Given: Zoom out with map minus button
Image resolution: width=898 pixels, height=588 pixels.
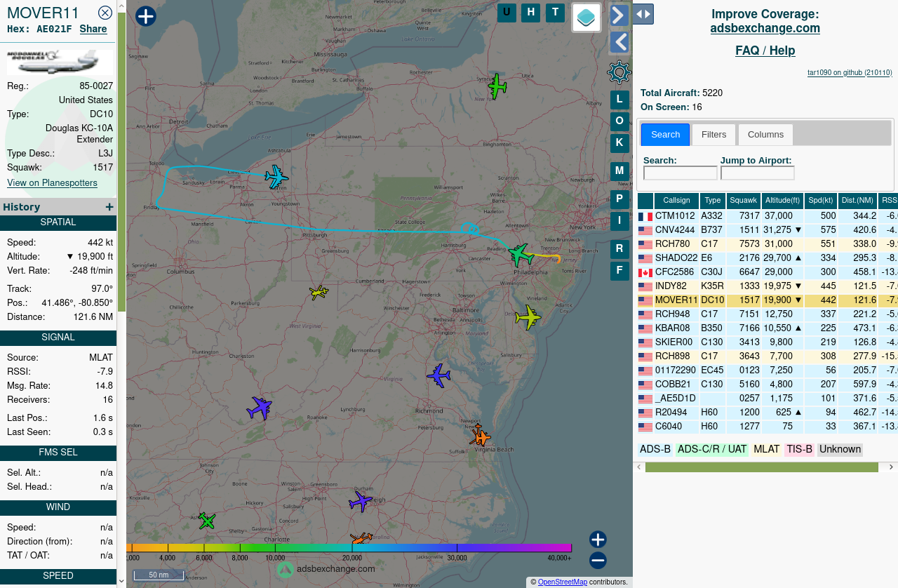Looking at the screenshot, I should (x=598, y=561).
